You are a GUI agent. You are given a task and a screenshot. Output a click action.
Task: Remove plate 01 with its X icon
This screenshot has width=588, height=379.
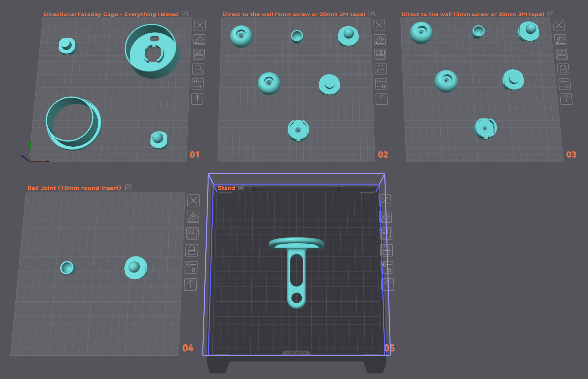click(200, 25)
